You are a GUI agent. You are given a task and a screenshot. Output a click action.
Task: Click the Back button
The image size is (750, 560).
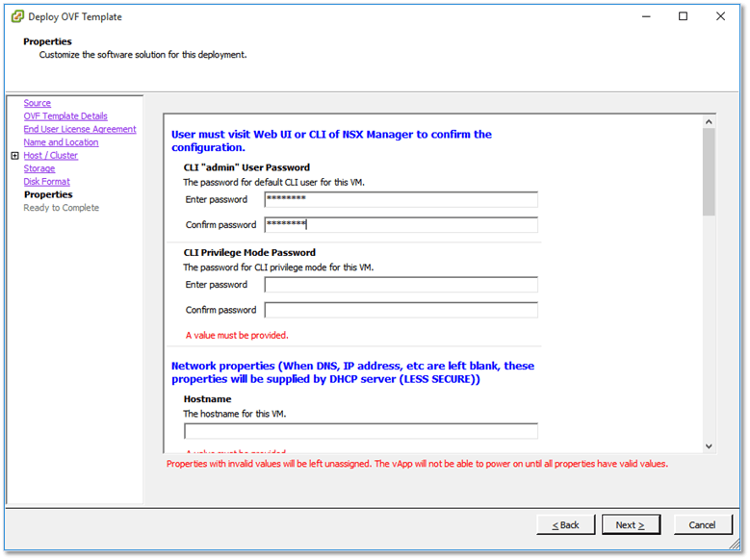(566, 525)
